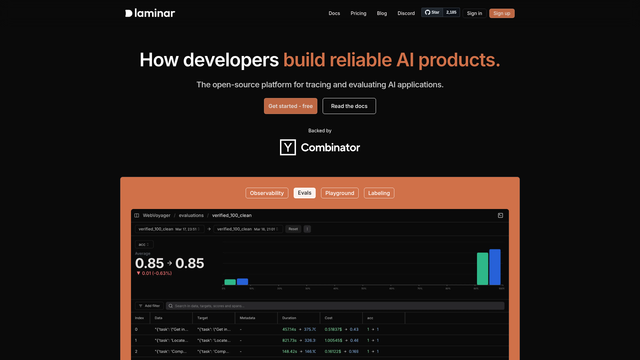Open the Labeling tab
The height and width of the screenshot is (360, 640).
pyautogui.click(x=379, y=193)
